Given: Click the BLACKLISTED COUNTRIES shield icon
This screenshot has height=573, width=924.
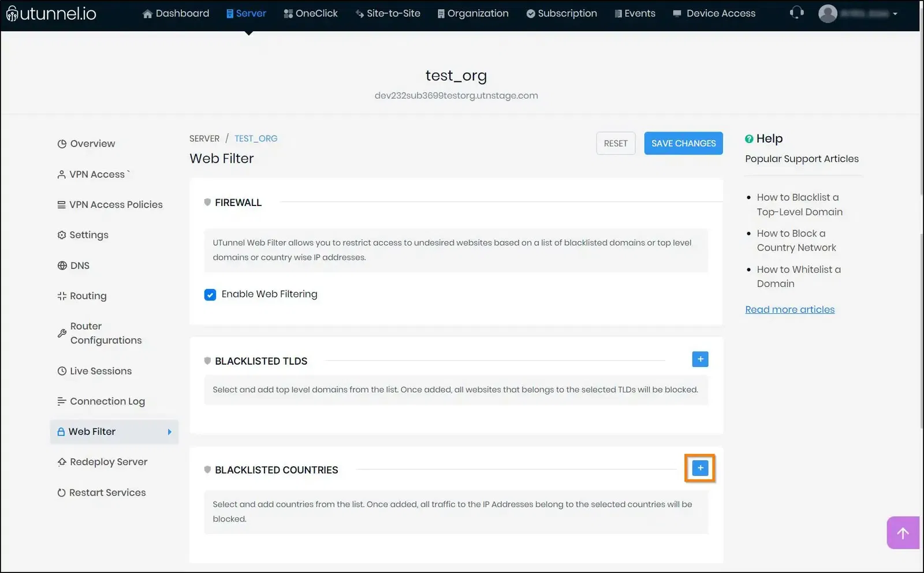Looking at the screenshot, I should [207, 470].
